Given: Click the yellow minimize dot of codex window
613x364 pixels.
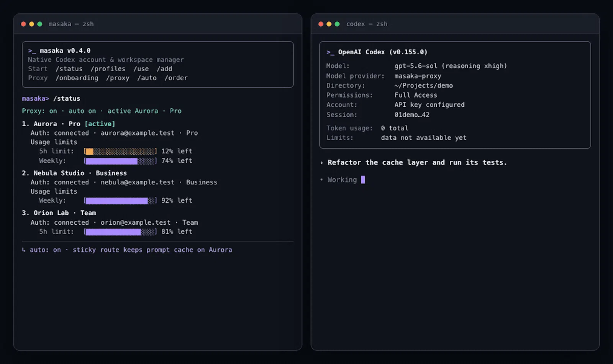Looking at the screenshot, I should (329, 24).
